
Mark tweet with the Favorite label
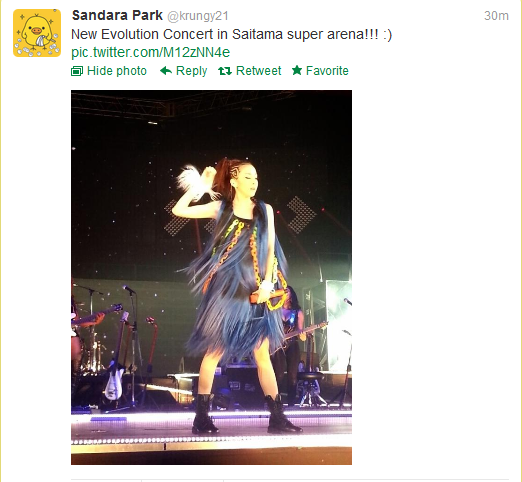point(327,71)
